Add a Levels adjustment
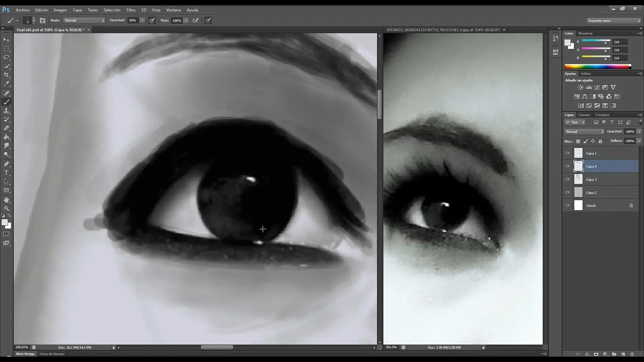The height and width of the screenshot is (362, 644). pos(589,87)
